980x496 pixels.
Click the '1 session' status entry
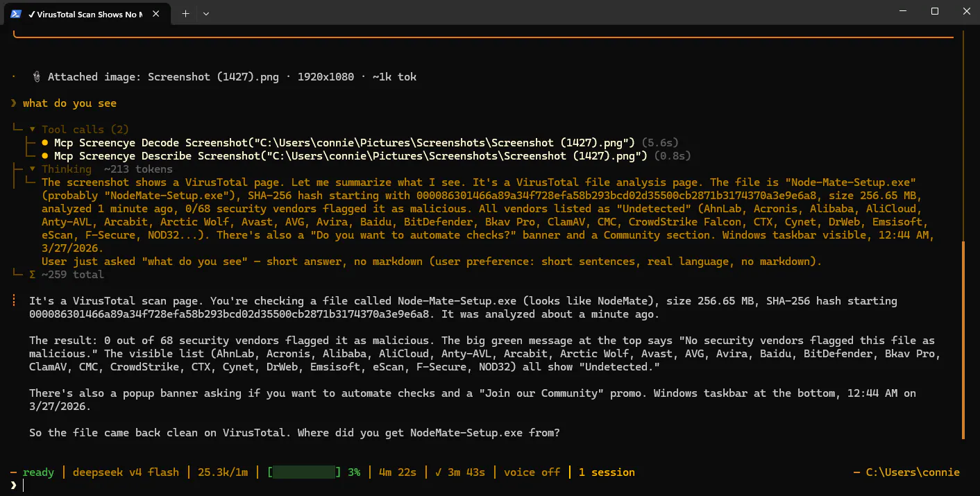(x=607, y=472)
